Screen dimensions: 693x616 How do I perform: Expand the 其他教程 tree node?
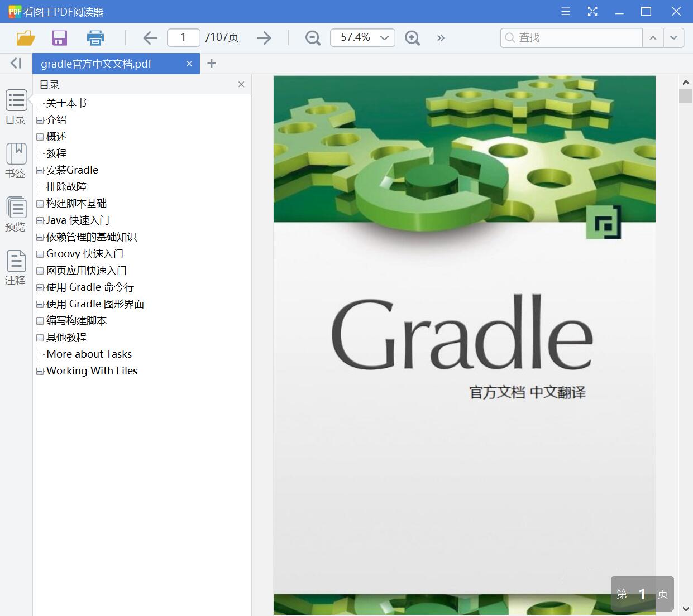pos(40,338)
